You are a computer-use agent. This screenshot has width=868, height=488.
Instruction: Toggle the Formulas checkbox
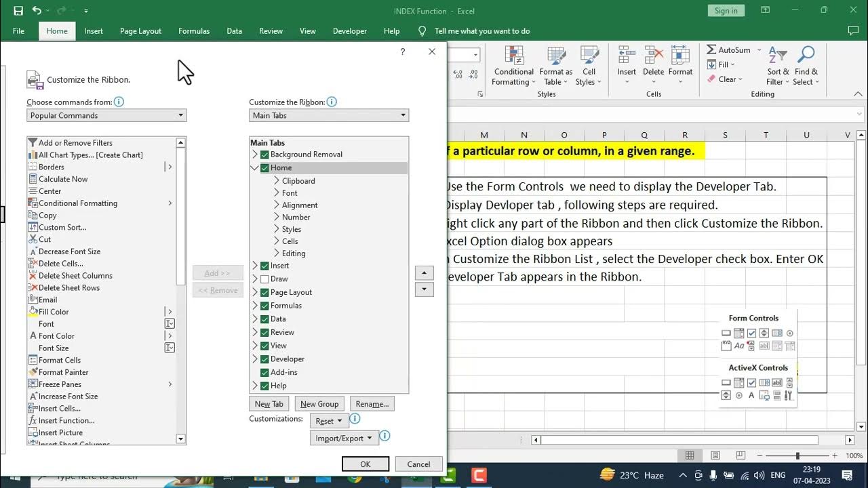[264, 306]
